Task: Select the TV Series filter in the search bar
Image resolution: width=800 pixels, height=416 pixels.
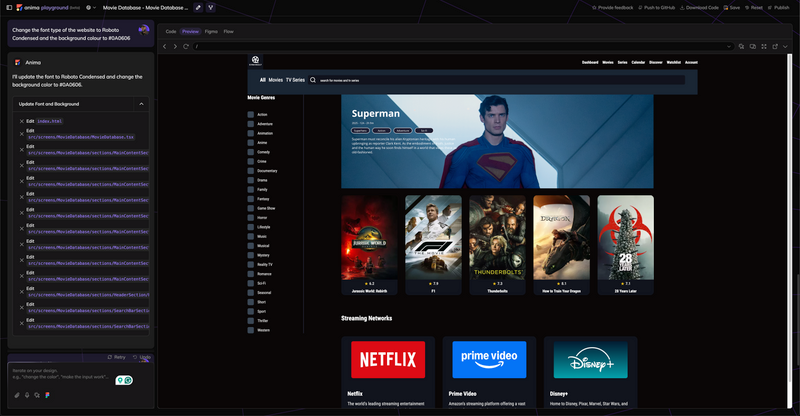Action: [295, 80]
